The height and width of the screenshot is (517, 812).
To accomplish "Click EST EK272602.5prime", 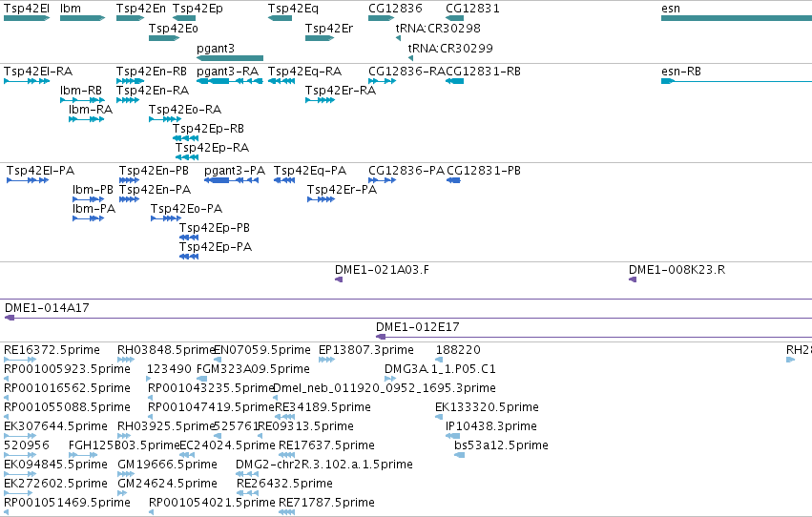I will coord(18,494).
